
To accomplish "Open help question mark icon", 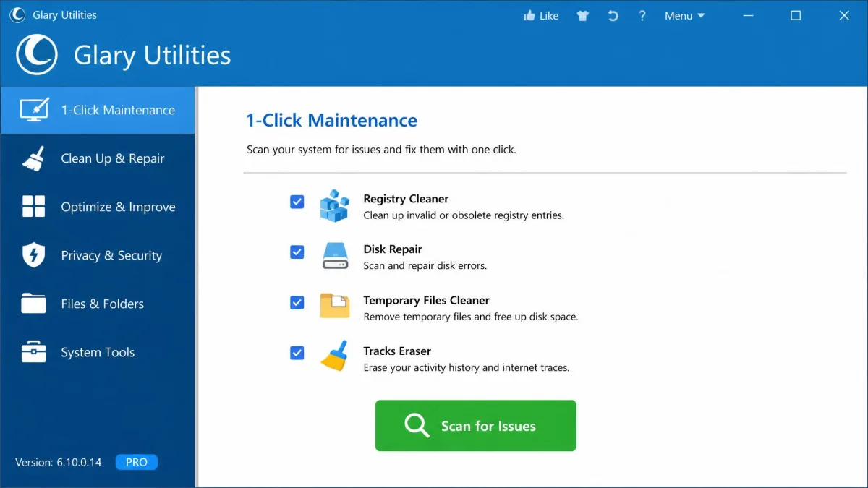I will (x=642, y=15).
